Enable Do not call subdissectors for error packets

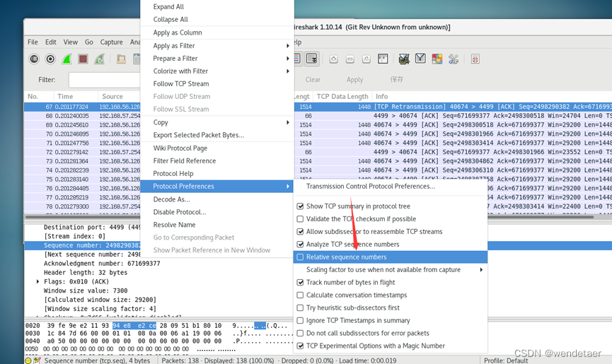click(300, 333)
